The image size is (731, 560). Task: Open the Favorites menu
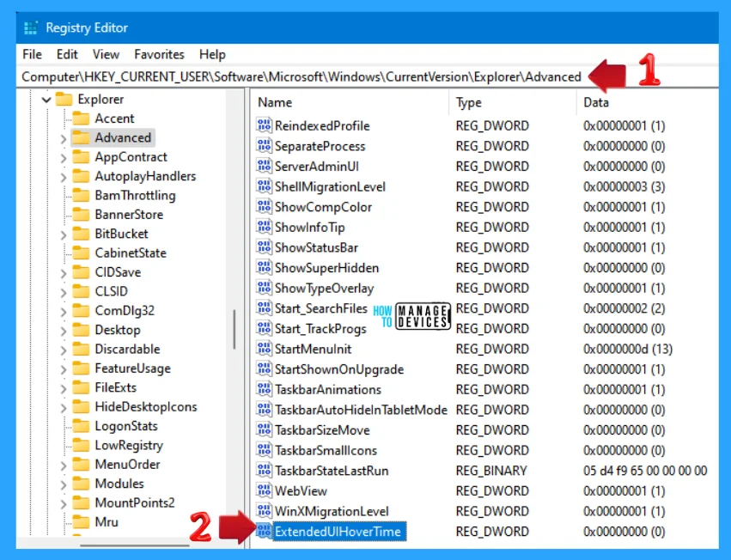click(159, 55)
